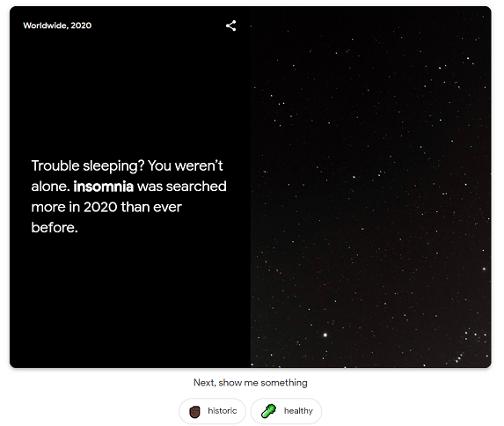Click the "Next, show me something" prompt text
Screen dimensions: 504x426
pos(251,383)
